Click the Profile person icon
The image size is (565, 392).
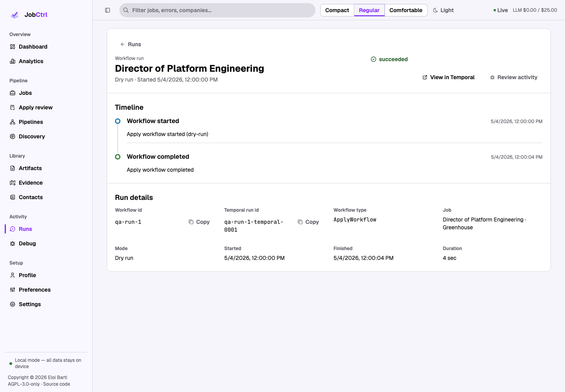13,275
